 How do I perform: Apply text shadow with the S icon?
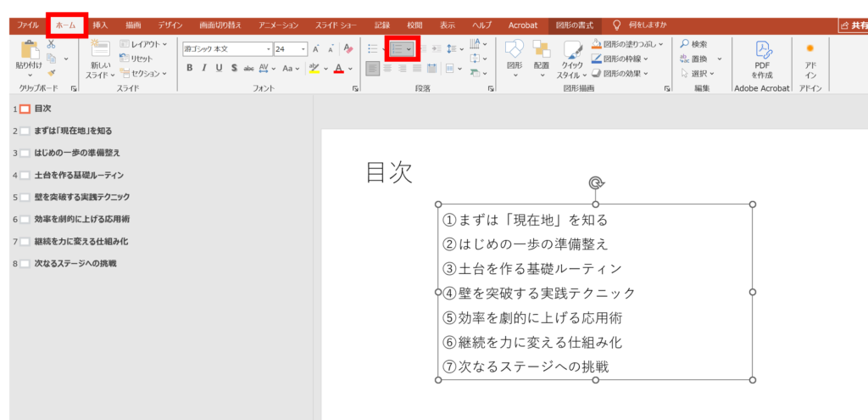[x=234, y=68]
